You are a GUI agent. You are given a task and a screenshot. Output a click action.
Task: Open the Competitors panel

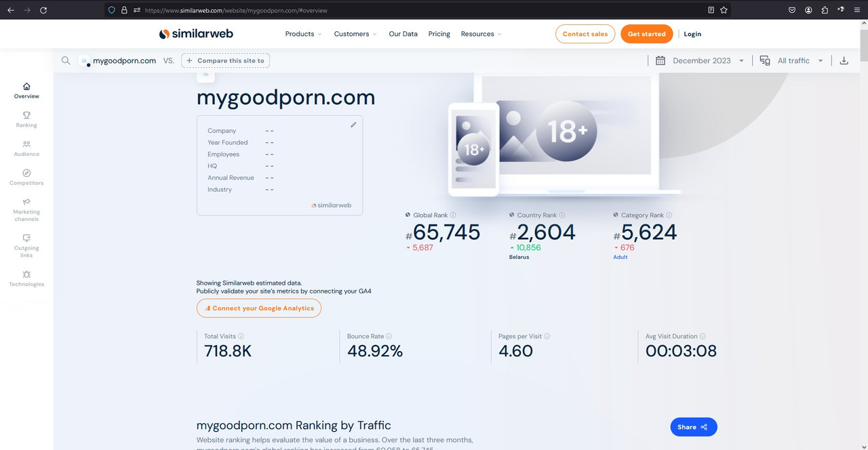pos(26,178)
